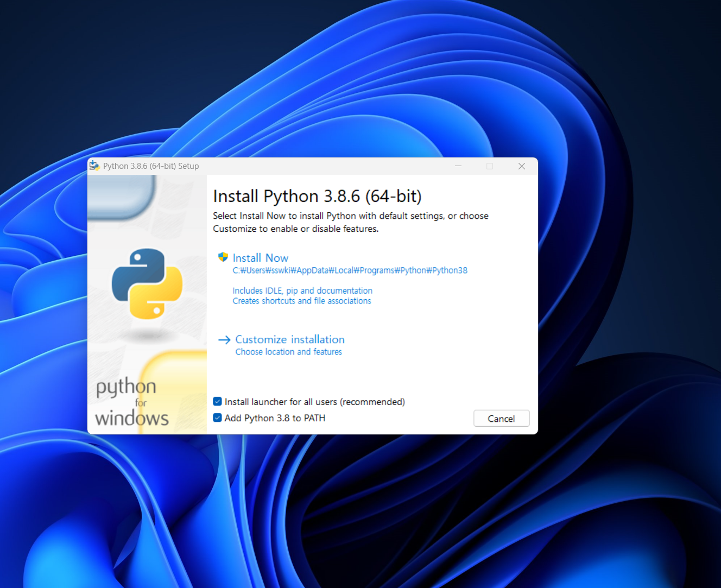Uncheck Install launcher for all users
721x588 pixels.
217,402
